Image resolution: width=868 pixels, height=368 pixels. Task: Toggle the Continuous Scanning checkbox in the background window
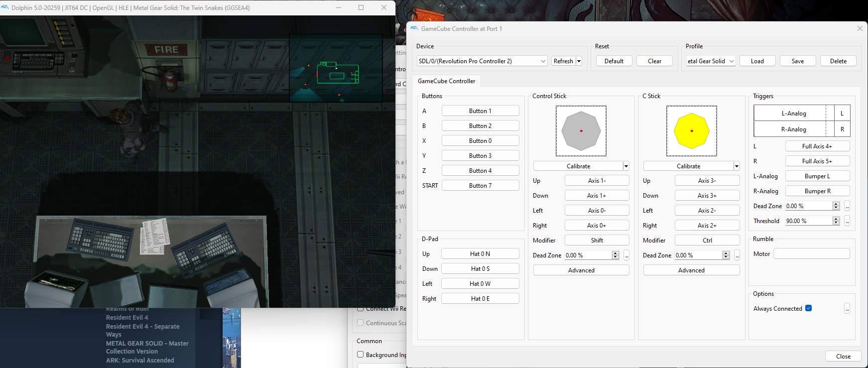click(x=360, y=323)
